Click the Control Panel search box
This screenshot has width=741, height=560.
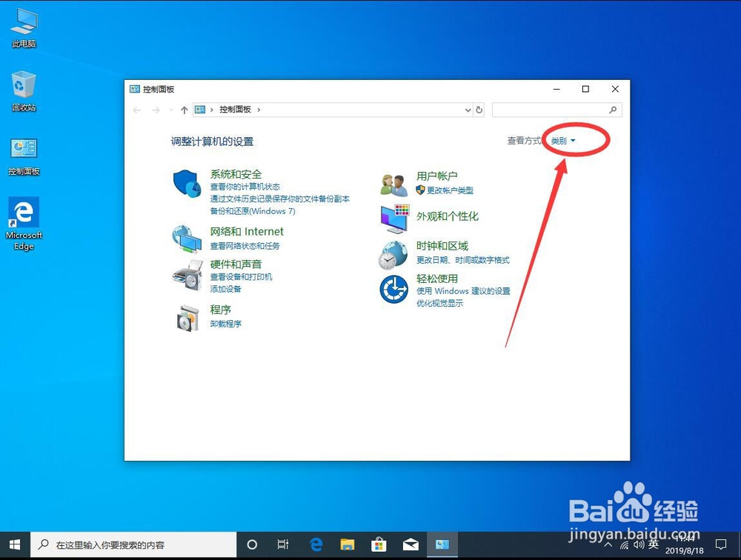coord(556,110)
